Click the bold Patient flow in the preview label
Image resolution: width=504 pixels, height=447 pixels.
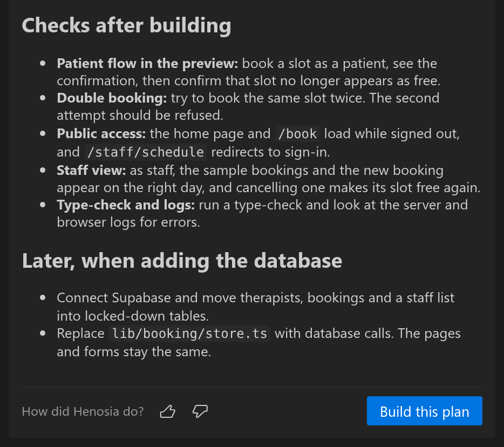click(147, 64)
